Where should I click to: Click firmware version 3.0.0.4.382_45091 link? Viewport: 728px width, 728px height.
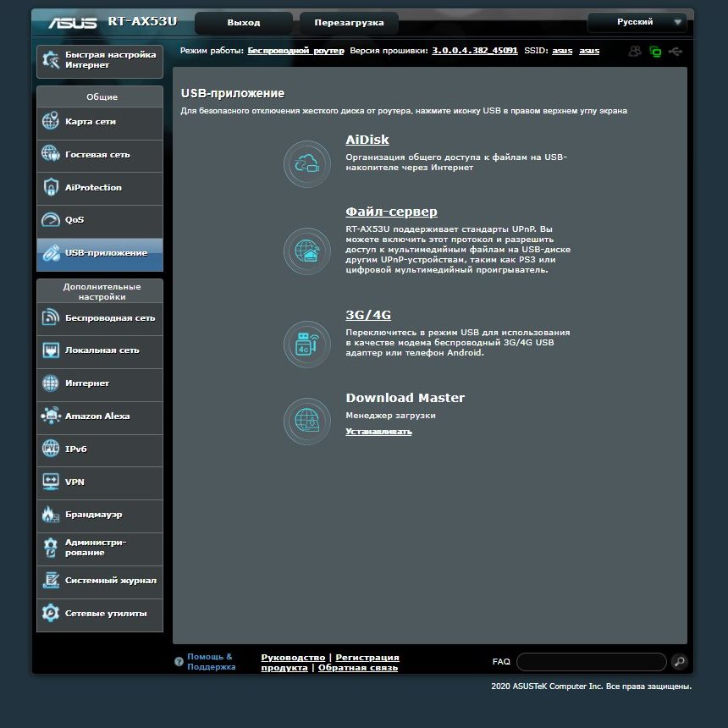[x=475, y=51]
